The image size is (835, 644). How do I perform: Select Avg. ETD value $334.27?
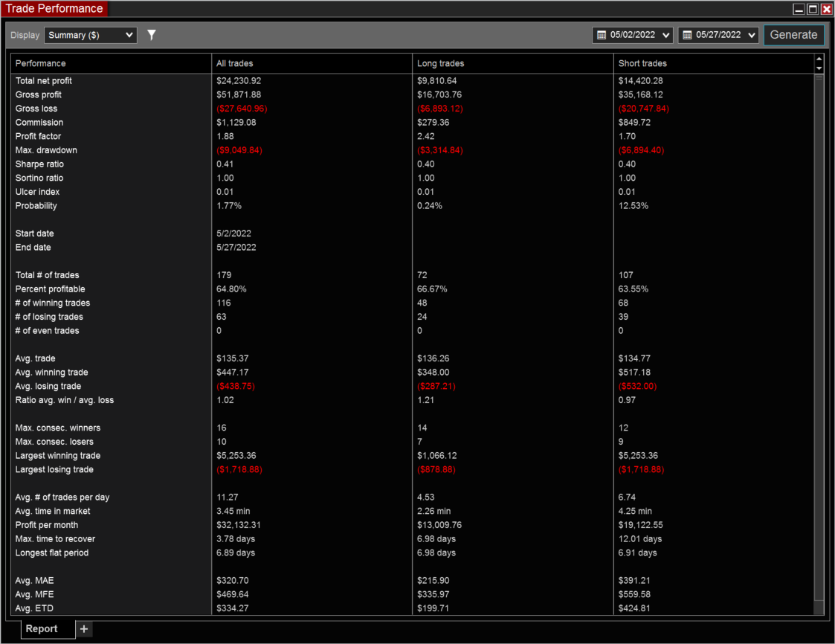(232, 608)
